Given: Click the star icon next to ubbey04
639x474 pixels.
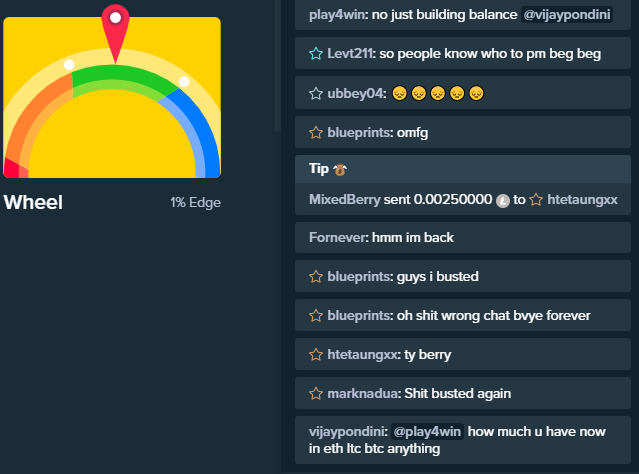Looking at the screenshot, I should tap(316, 93).
